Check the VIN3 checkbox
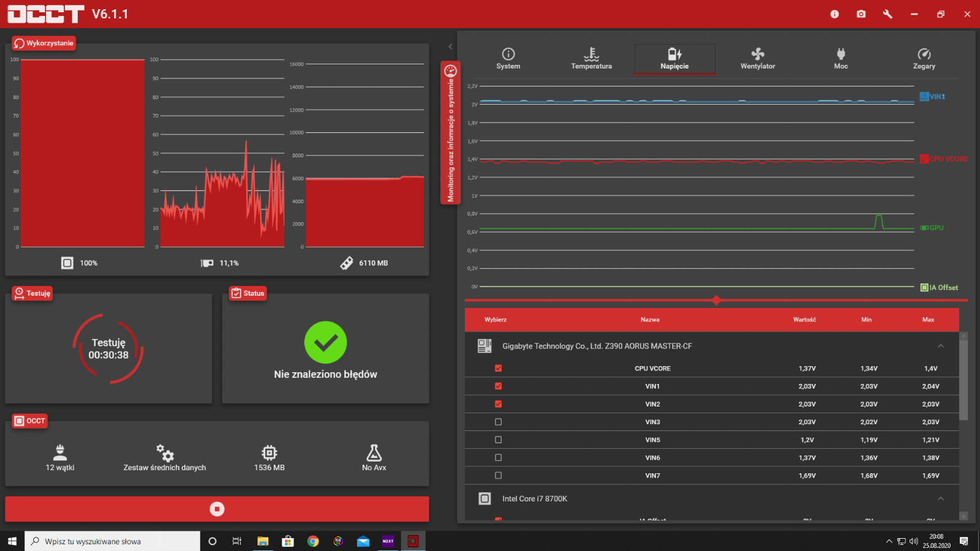The image size is (980, 551). coord(498,422)
